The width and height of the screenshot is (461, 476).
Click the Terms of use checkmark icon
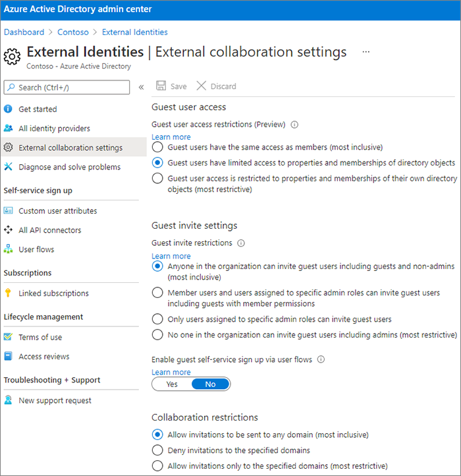(8, 337)
